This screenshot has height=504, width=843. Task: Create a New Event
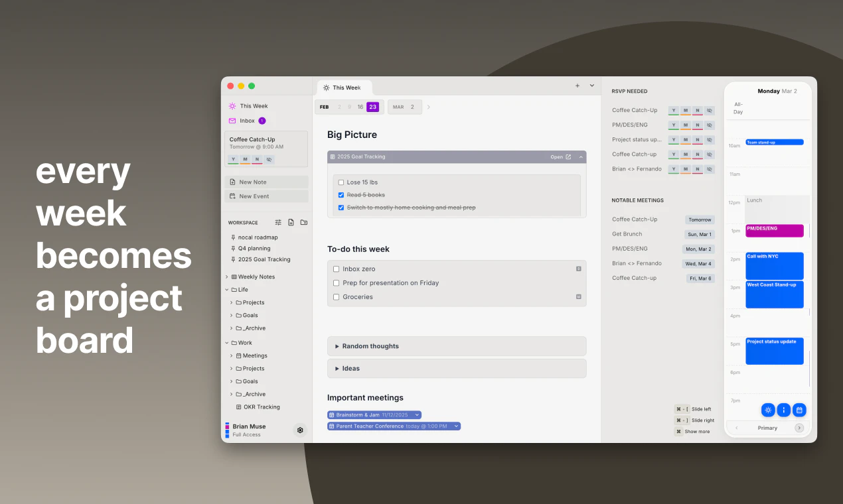pos(266,196)
